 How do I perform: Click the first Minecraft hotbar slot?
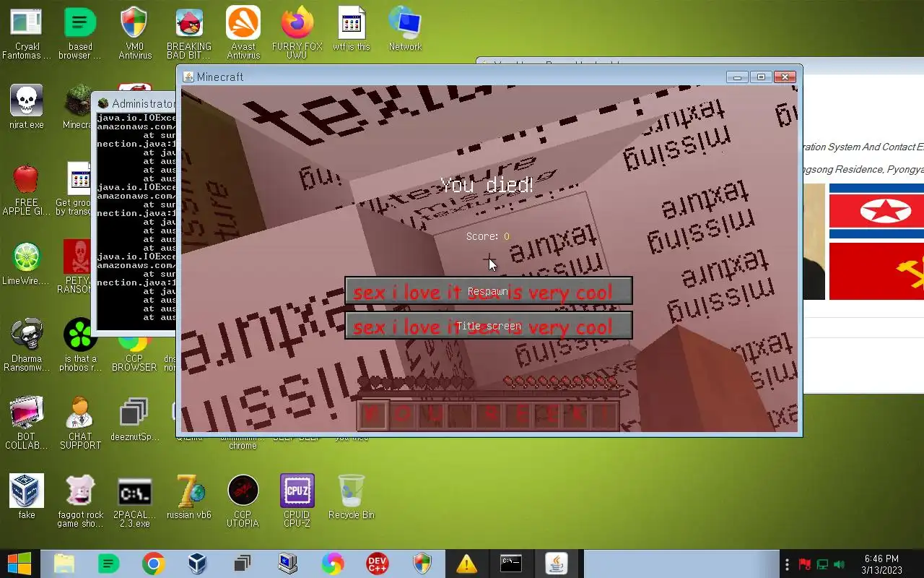pos(372,415)
